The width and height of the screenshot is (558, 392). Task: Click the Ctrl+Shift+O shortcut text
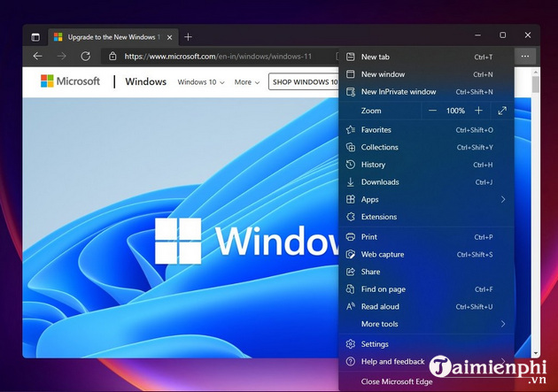pyautogui.click(x=475, y=130)
